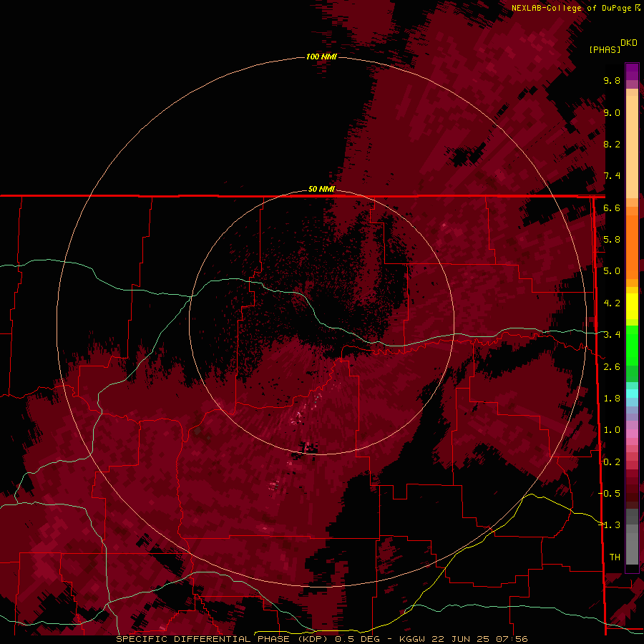Click the 9.0 scale value

(x=612, y=112)
